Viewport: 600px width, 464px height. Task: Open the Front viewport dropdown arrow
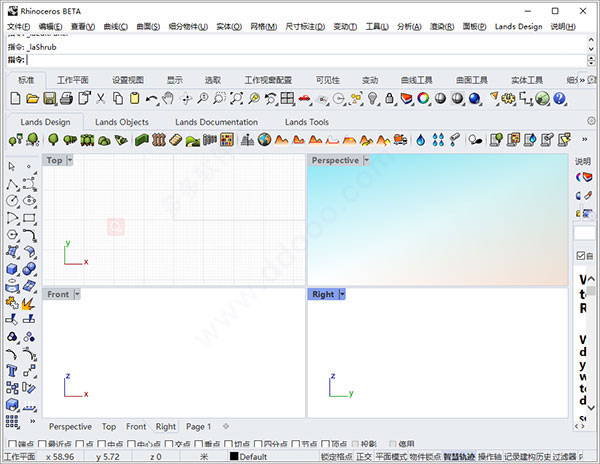(x=77, y=294)
